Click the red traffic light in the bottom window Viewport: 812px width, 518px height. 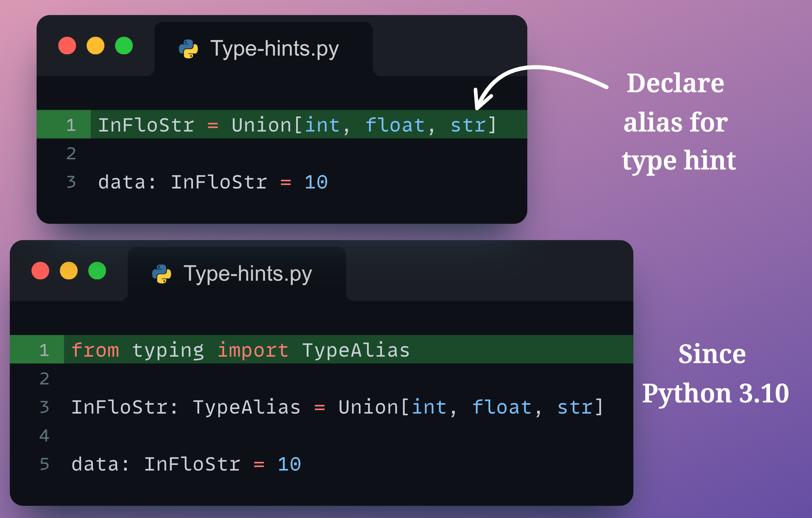point(40,271)
